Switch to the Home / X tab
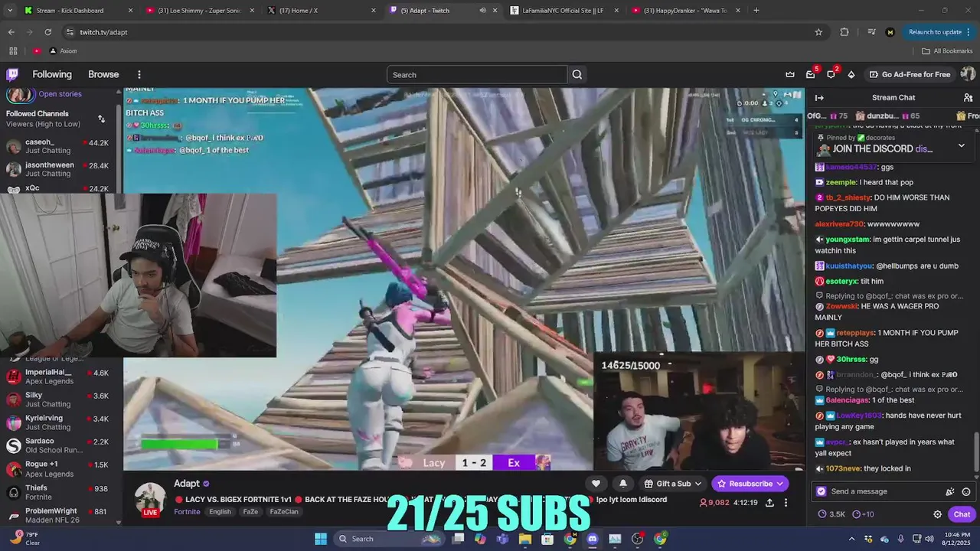980x551 pixels. [322, 10]
